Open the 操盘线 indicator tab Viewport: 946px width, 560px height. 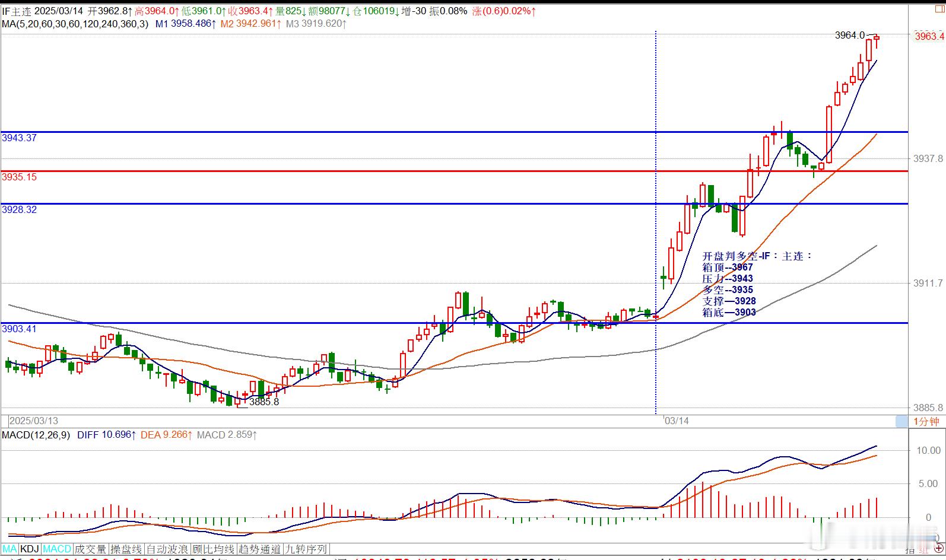click(x=126, y=549)
